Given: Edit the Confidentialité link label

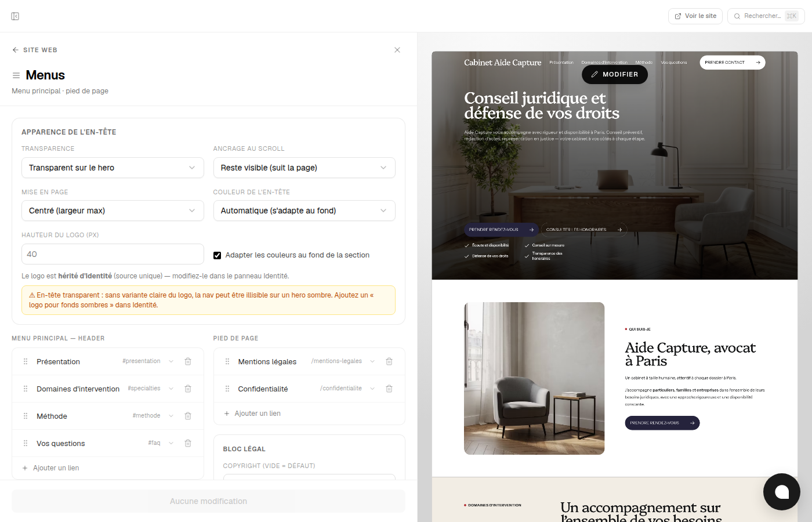Looking at the screenshot, I should coord(263,389).
